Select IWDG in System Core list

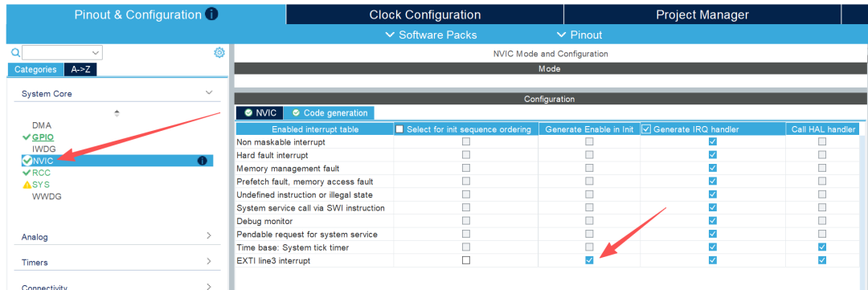click(43, 149)
